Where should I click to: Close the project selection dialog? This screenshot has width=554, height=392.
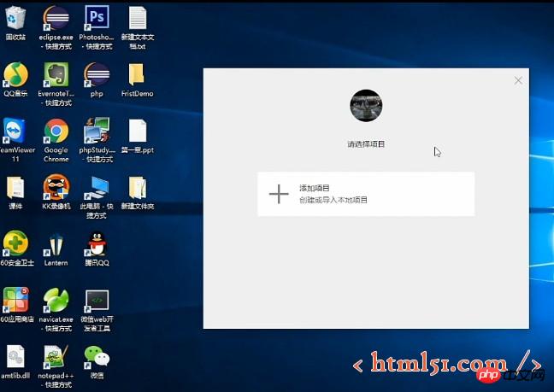pos(518,80)
